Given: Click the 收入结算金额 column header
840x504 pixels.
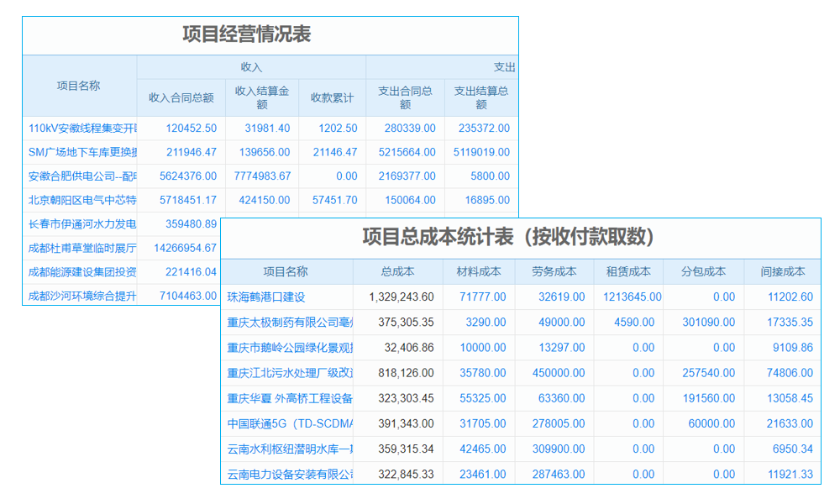Looking at the screenshot, I should pyautogui.click(x=261, y=92).
